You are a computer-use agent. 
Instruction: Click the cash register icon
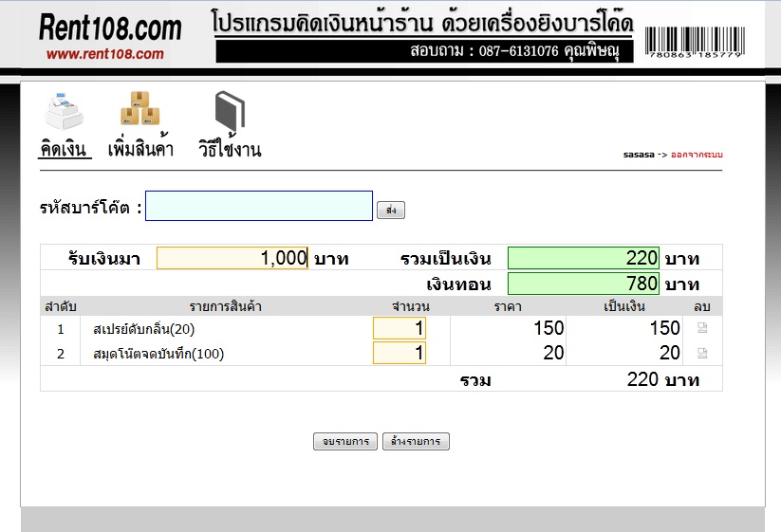pyautogui.click(x=64, y=110)
